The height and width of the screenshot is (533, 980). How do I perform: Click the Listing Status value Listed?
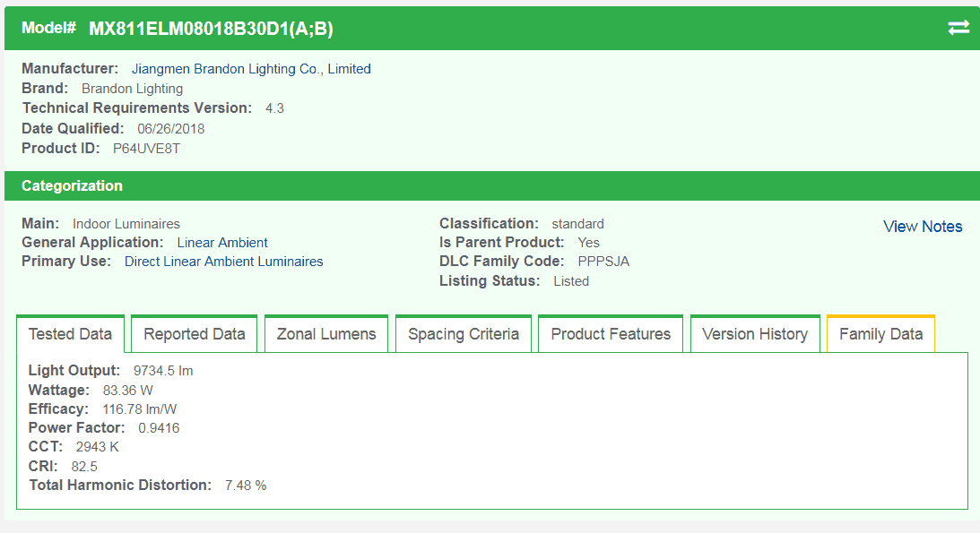click(571, 281)
